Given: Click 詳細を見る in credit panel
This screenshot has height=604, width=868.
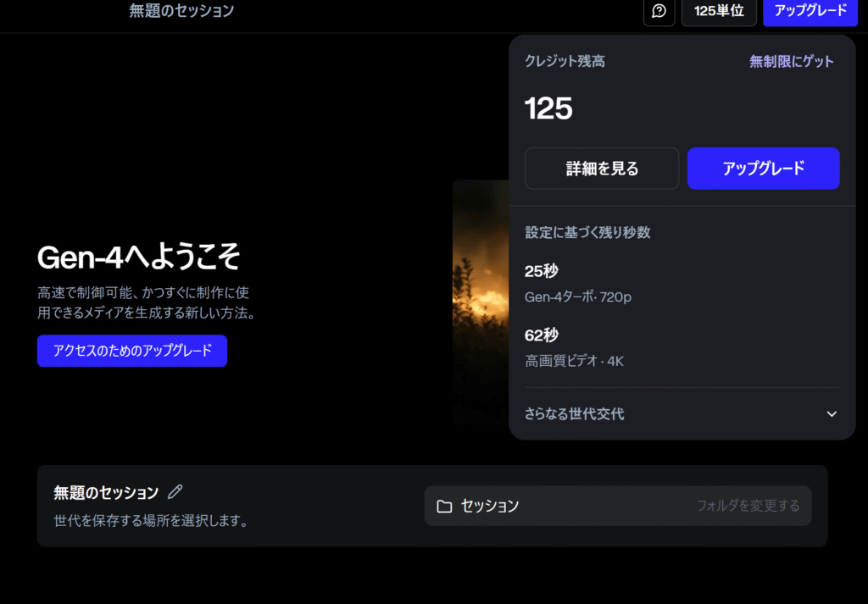Looking at the screenshot, I should pos(602,168).
